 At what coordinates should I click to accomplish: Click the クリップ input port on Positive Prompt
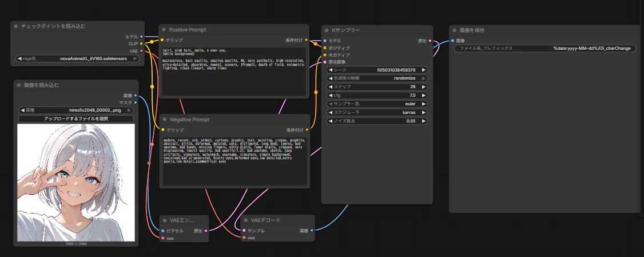[162, 40]
